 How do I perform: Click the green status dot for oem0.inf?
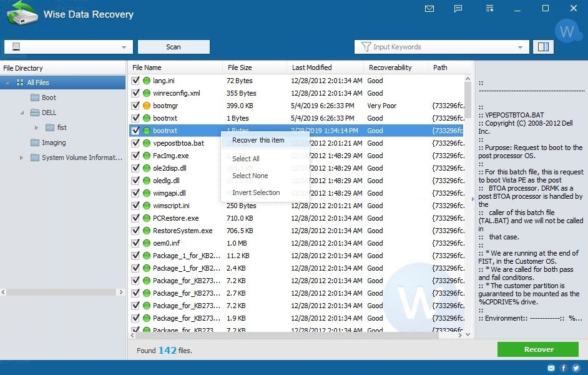coord(147,243)
